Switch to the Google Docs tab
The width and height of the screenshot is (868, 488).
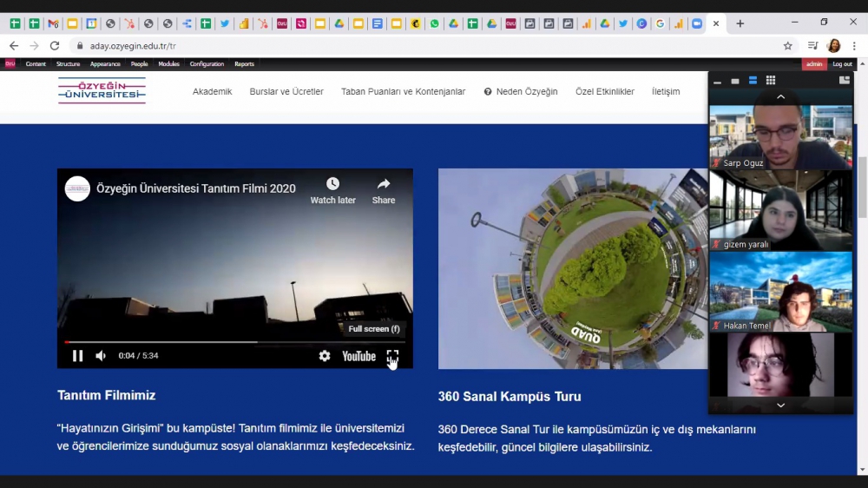[378, 23]
